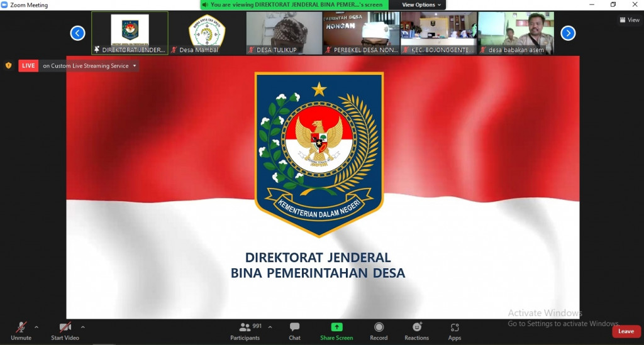Click pin icon on DIREKTORAT JENDER... thumbnail

[97, 50]
